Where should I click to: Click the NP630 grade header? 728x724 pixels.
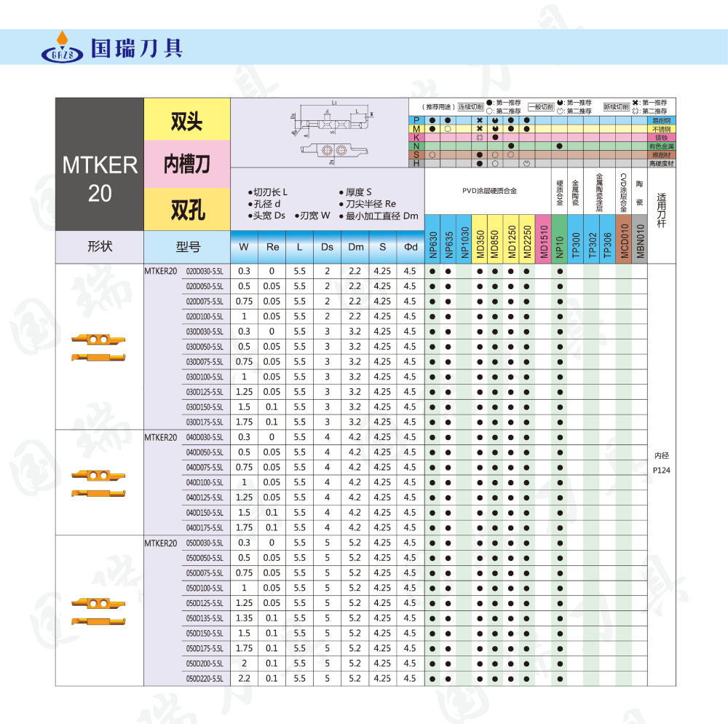[432, 239]
